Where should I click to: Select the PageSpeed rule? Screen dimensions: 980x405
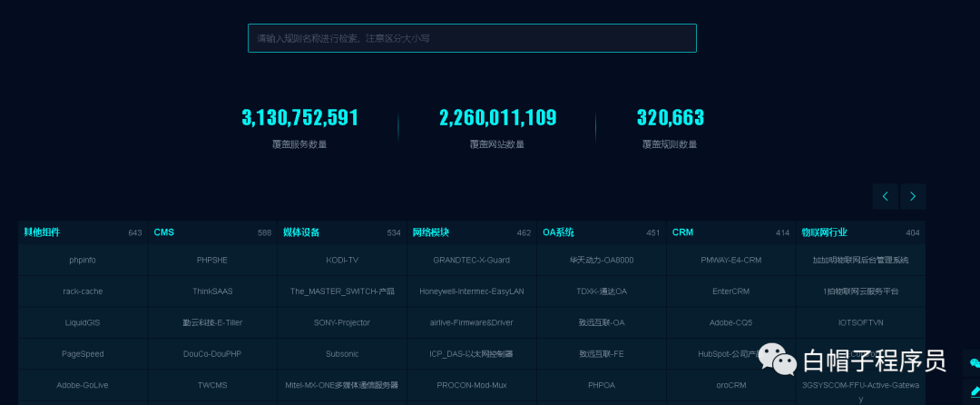[83, 354]
